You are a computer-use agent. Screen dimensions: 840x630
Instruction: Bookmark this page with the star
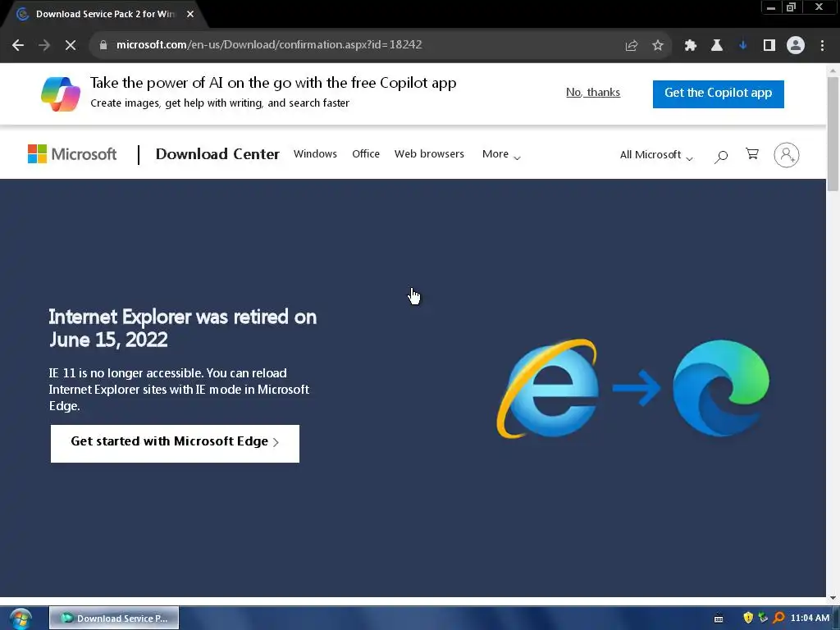pyautogui.click(x=658, y=46)
